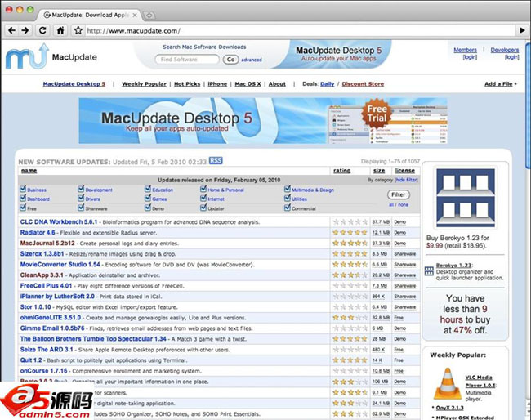Toggle the Business category checkbox

pos(23,189)
